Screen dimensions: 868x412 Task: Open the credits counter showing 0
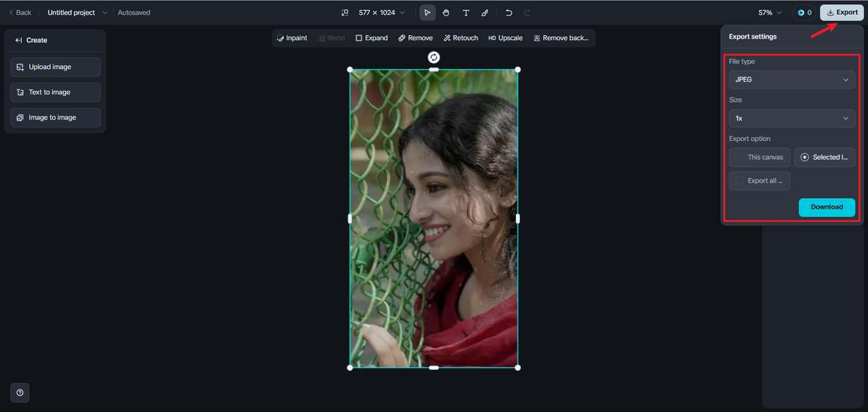(804, 12)
